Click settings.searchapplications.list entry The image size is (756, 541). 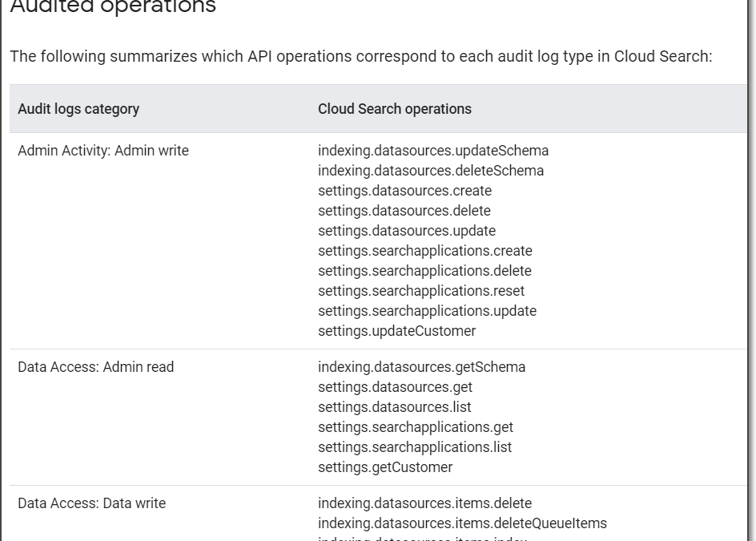415,447
